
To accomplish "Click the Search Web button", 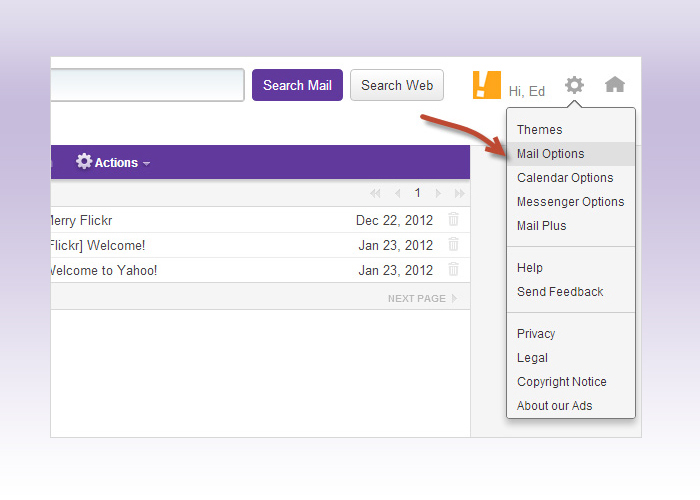I will (397, 85).
